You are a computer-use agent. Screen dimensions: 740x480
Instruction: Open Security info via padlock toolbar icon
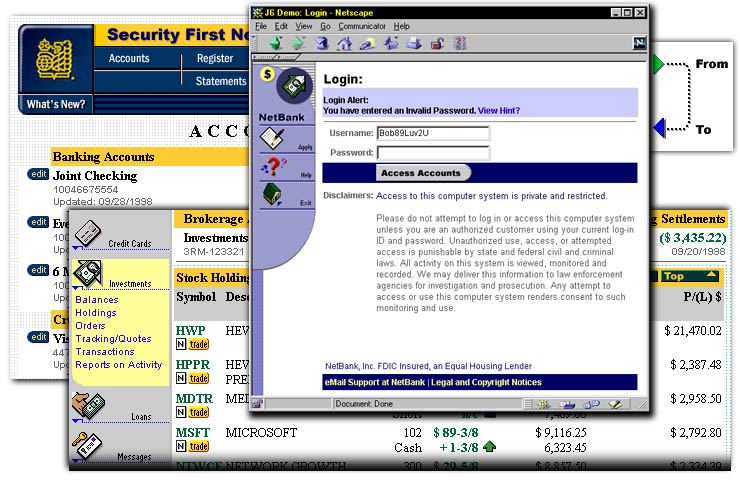coord(437,43)
